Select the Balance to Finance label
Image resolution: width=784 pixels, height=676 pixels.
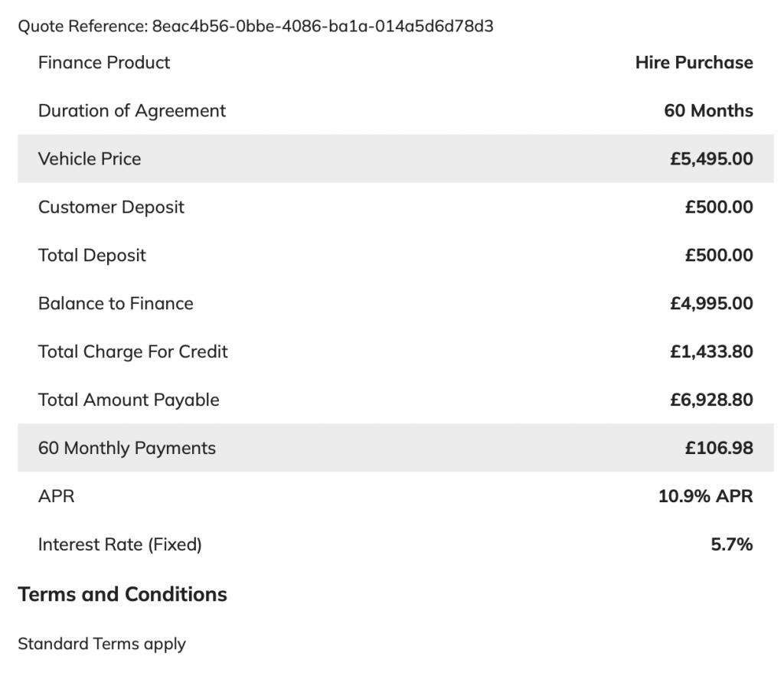(x=116, y=304)
